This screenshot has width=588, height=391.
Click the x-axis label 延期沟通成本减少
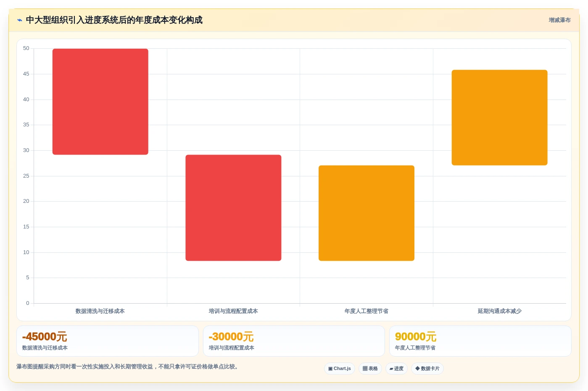point(499,311)
